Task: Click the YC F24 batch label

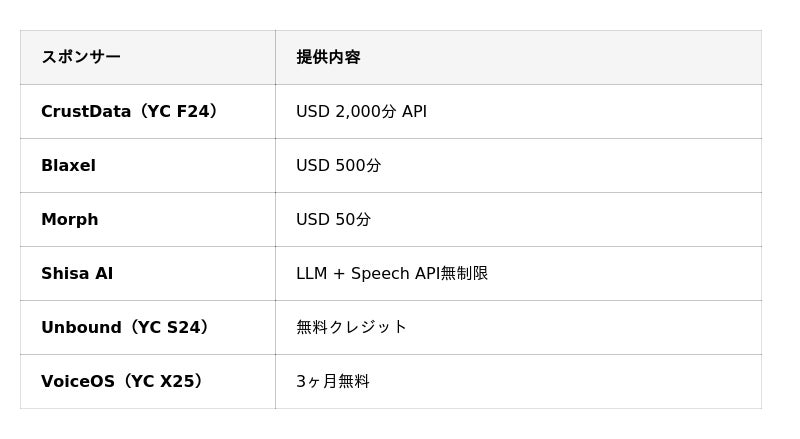Action: point(180,112)
